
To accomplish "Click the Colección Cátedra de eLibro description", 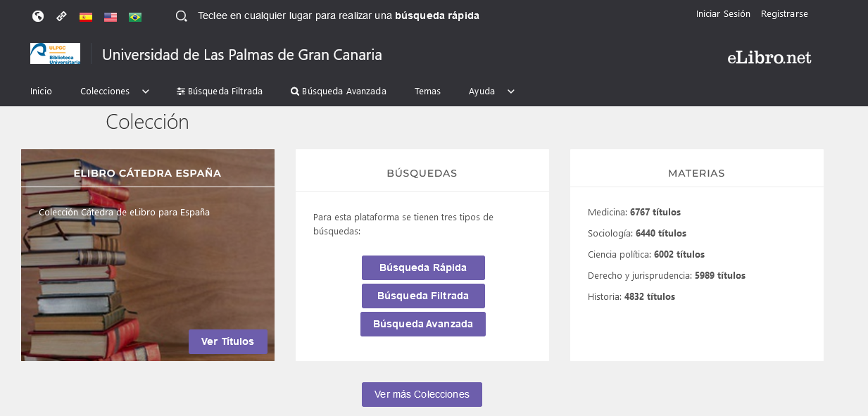I will point(124,212).
